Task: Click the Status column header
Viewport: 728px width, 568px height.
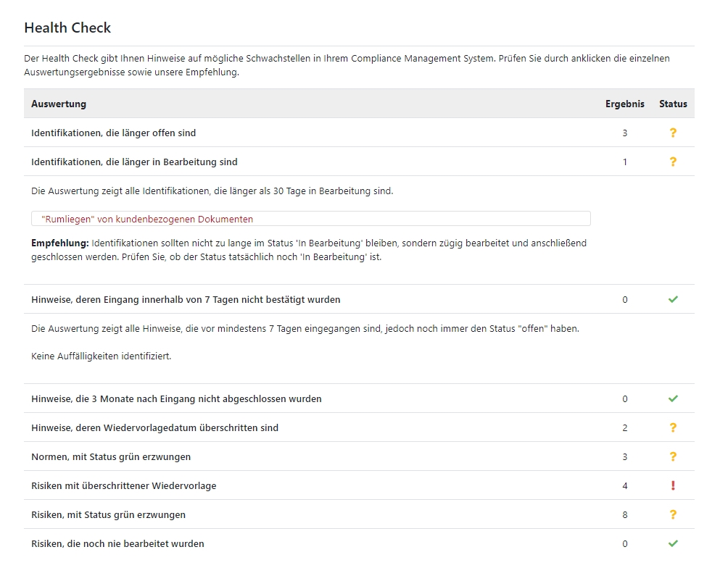Action: [x=672, y=104]
